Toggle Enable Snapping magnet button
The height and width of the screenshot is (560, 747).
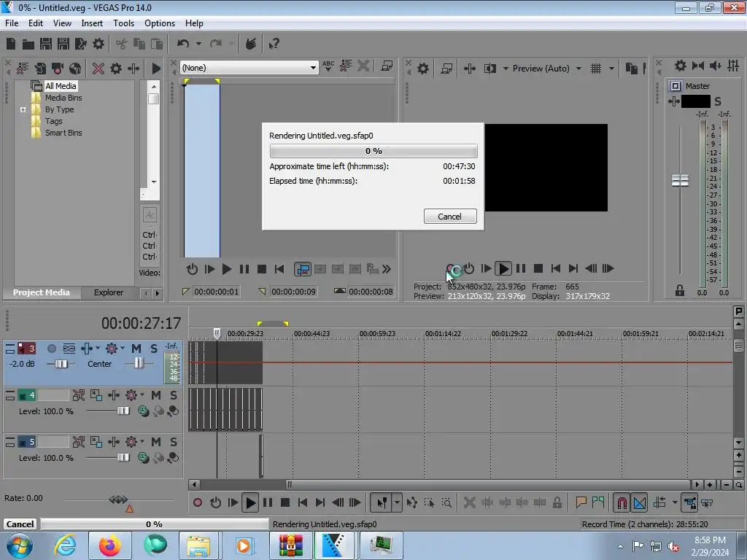tap(622, 502)
